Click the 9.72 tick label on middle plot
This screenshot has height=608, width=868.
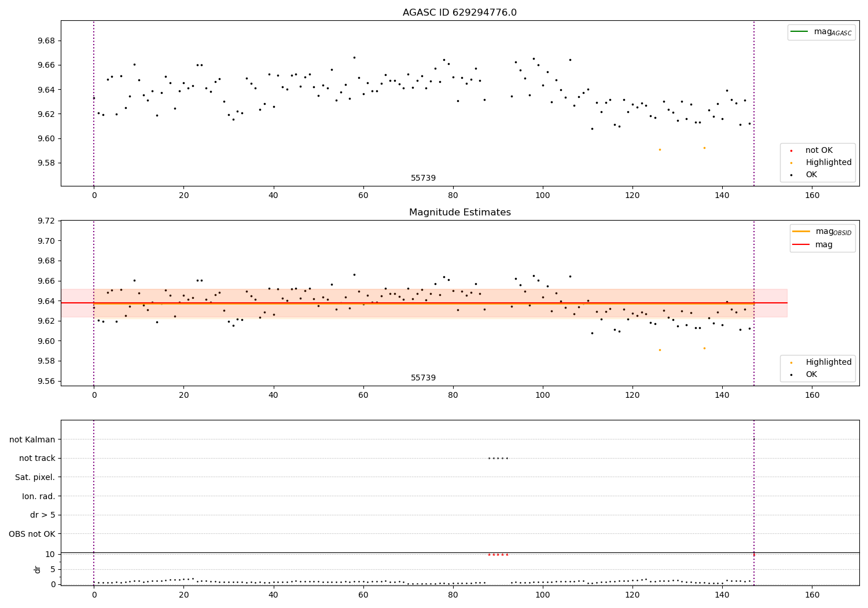46,221
